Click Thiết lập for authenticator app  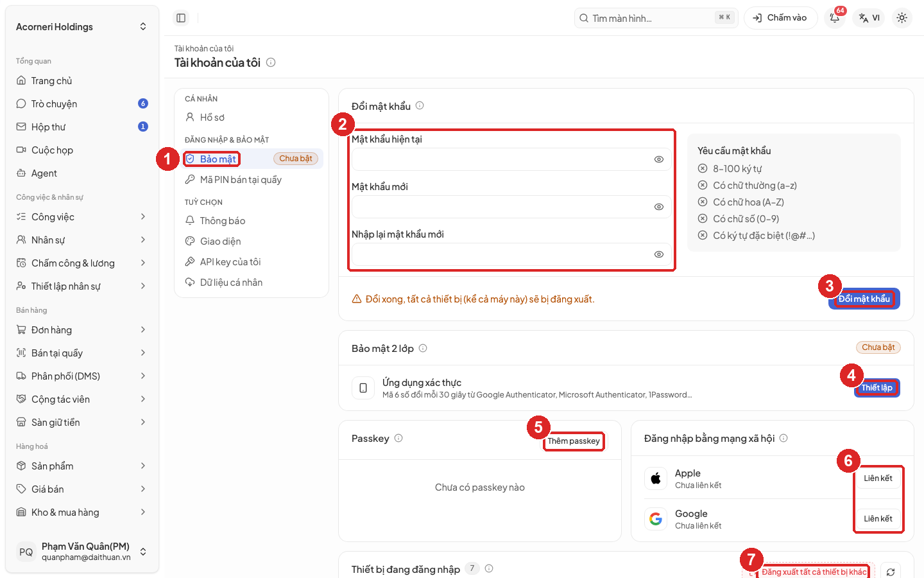(877, 388)
